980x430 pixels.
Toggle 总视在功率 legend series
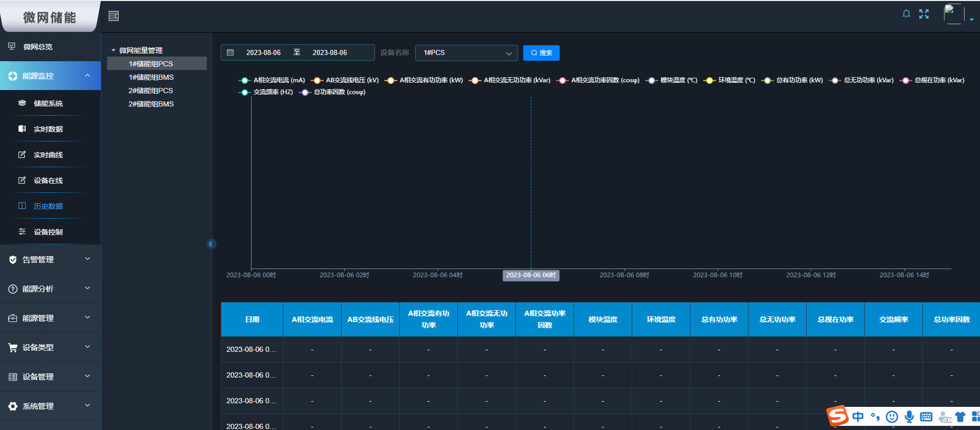932,80
